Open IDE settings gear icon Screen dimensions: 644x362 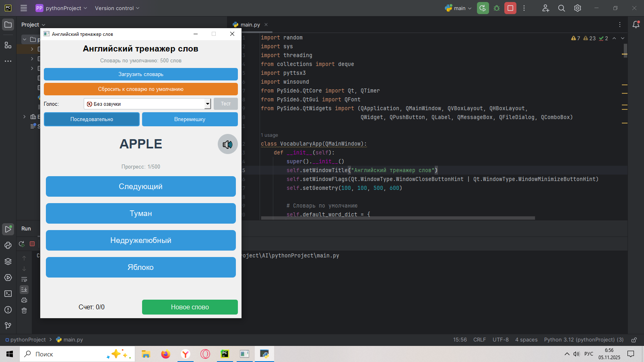click(x=578, y=8)
